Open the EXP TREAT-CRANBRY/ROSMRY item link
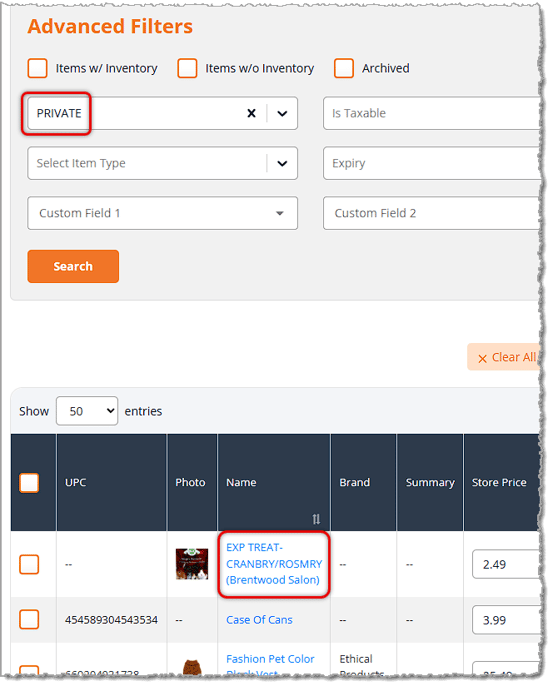Viewport: 553px width, 686px height. (274, 564)
